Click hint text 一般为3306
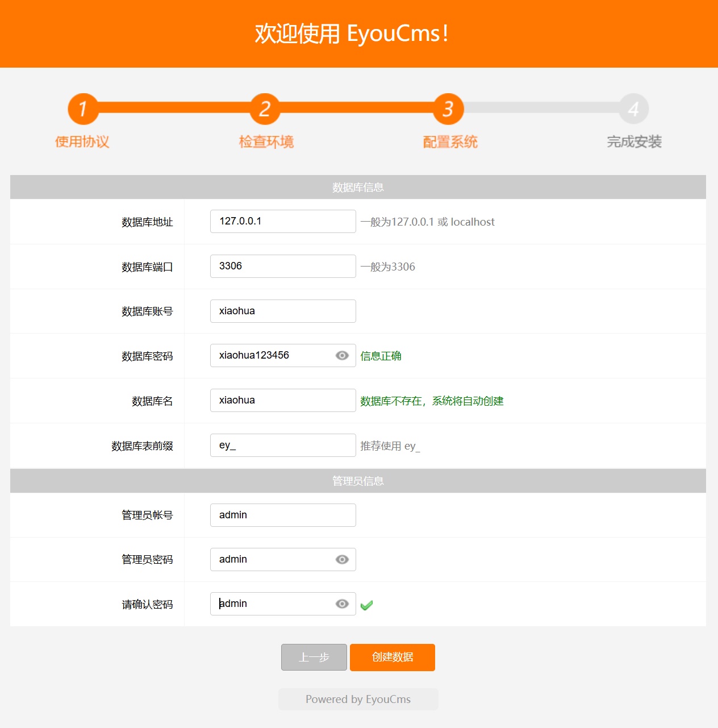The height and width of the screenshot is (728, 718). coord(387,267)
